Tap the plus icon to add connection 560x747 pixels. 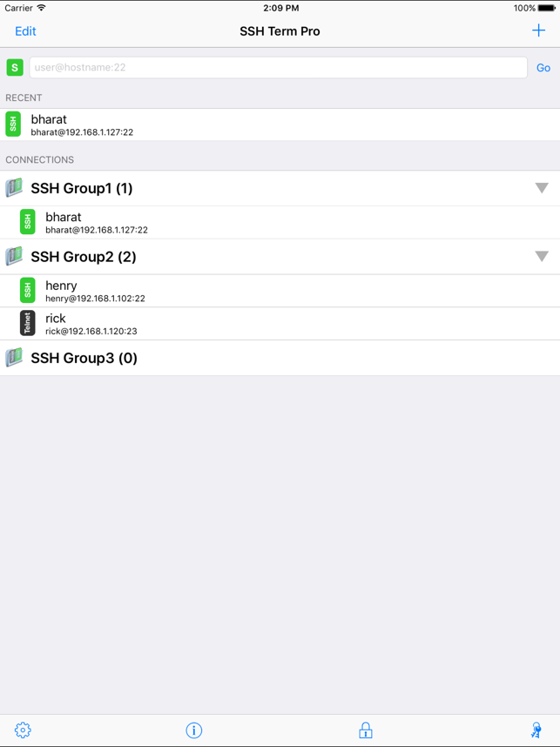point(538,31)
